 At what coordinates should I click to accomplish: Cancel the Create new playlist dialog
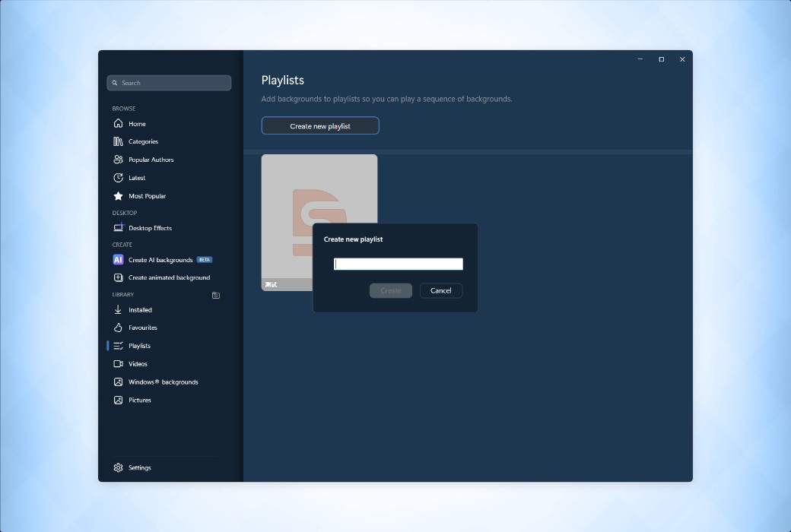pyautogui.click(x=441, y=290)
